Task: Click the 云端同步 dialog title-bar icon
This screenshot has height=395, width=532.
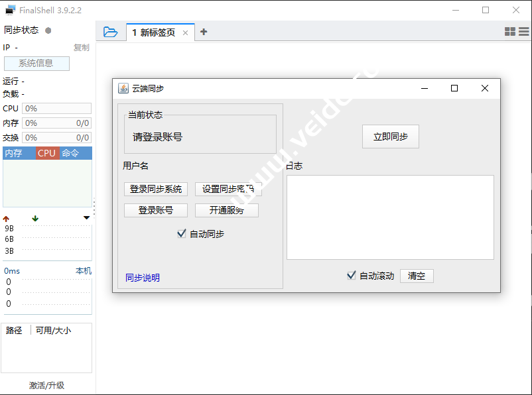Action: [123, 87]
